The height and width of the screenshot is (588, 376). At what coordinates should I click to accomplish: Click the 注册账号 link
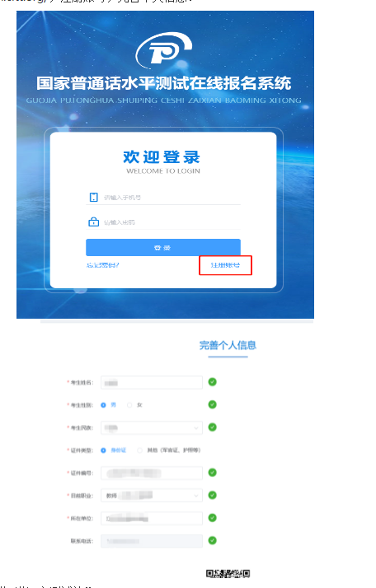(225, 265)
